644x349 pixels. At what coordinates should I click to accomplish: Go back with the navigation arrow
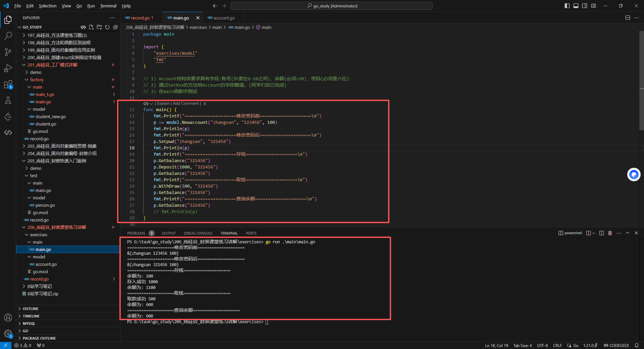tap(215, 6)
